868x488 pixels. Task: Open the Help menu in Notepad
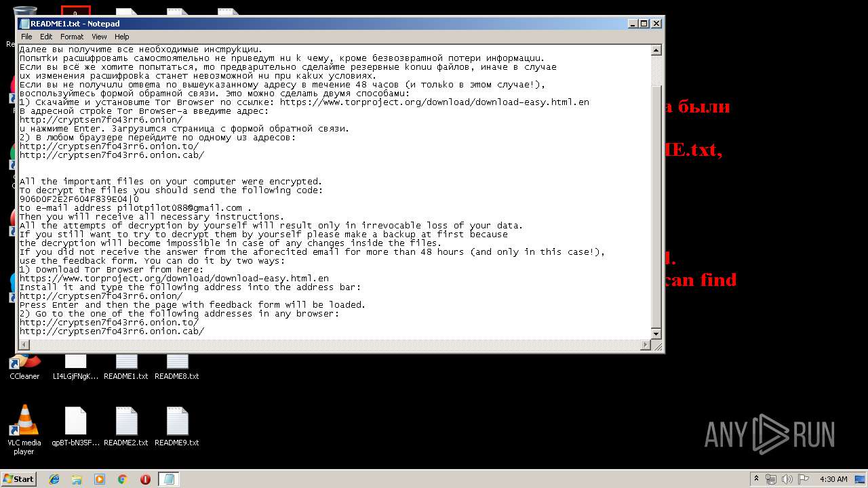[x=121, y=37]
